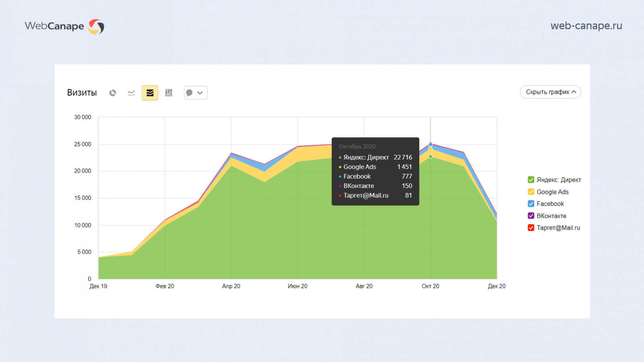Switch to the pie chart view
Screen dimensions: 644x362
[113, 93]
